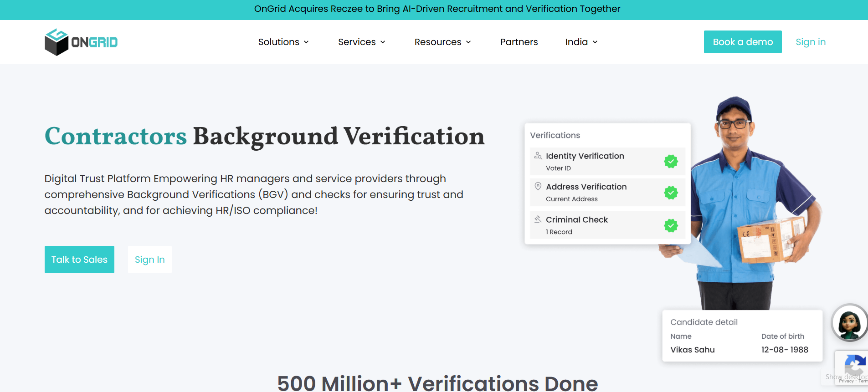Open the Partners page
Image resolution: width=868 pixels, height=392 pixels.
coord(519,42)
